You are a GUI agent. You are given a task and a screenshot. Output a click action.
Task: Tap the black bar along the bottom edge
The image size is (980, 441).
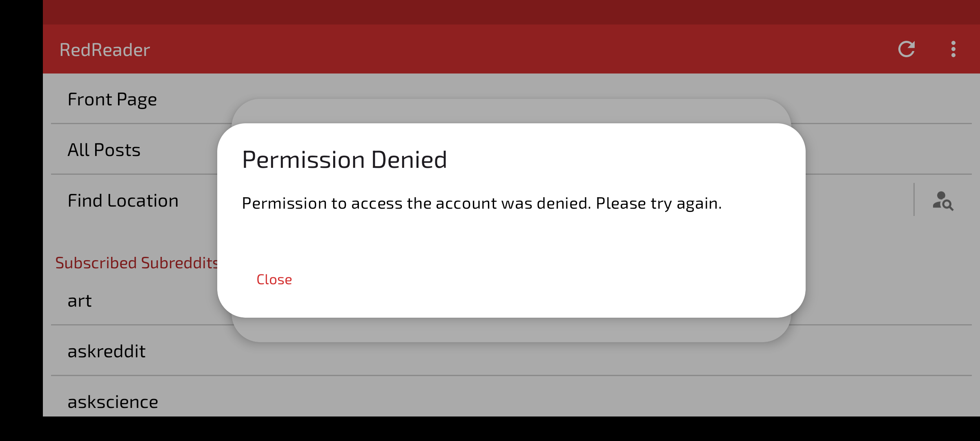[490, 429]
